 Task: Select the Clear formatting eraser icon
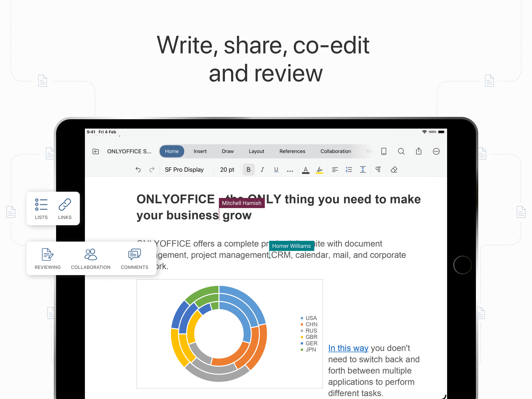394,169
